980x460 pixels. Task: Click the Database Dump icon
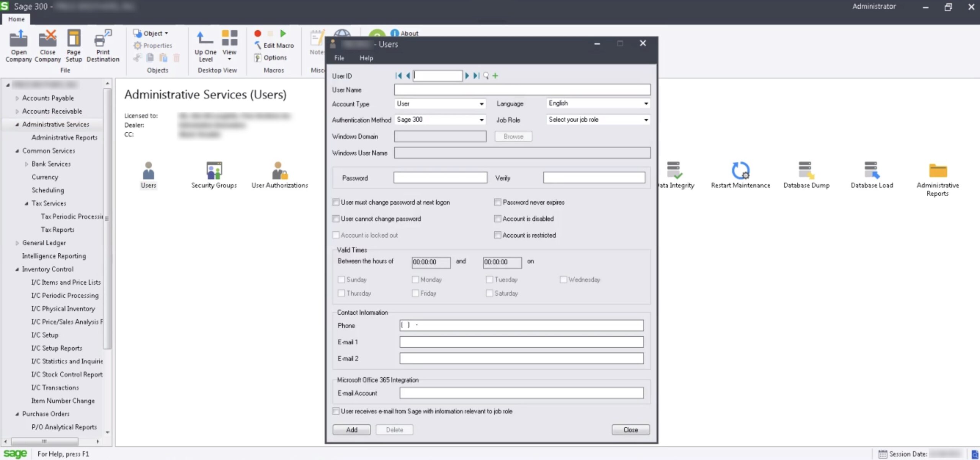click(806, 171)
